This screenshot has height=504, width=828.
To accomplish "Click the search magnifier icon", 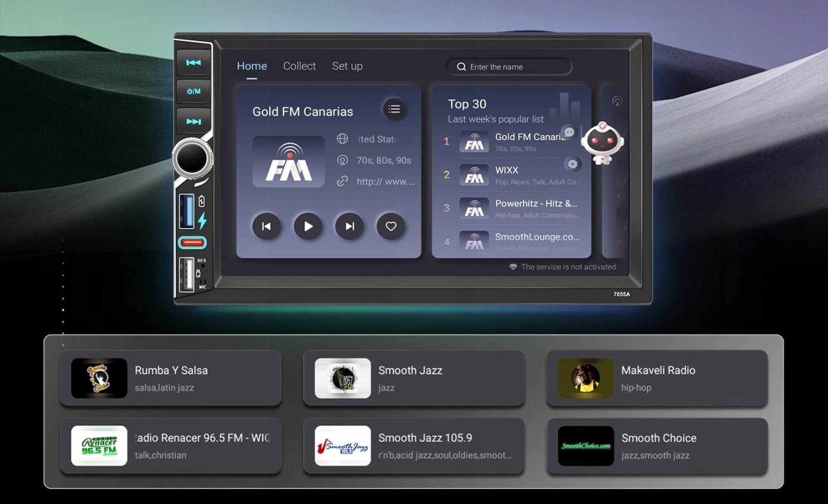I will click(x=461, y=67).
